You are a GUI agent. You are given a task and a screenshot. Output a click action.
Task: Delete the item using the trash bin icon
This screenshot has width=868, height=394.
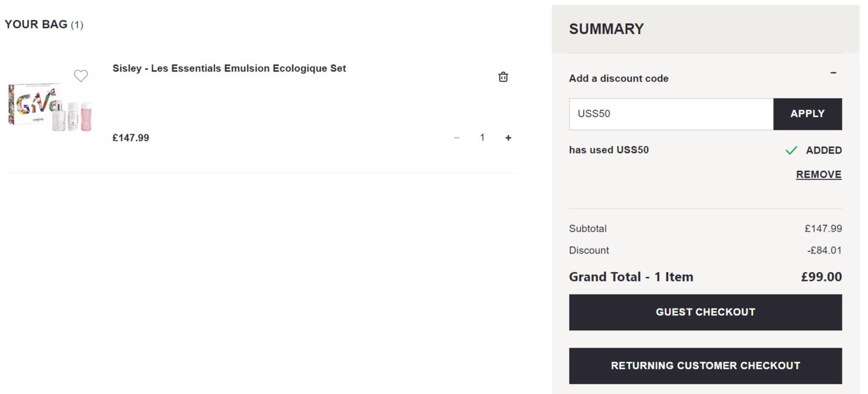pos(503,77)
